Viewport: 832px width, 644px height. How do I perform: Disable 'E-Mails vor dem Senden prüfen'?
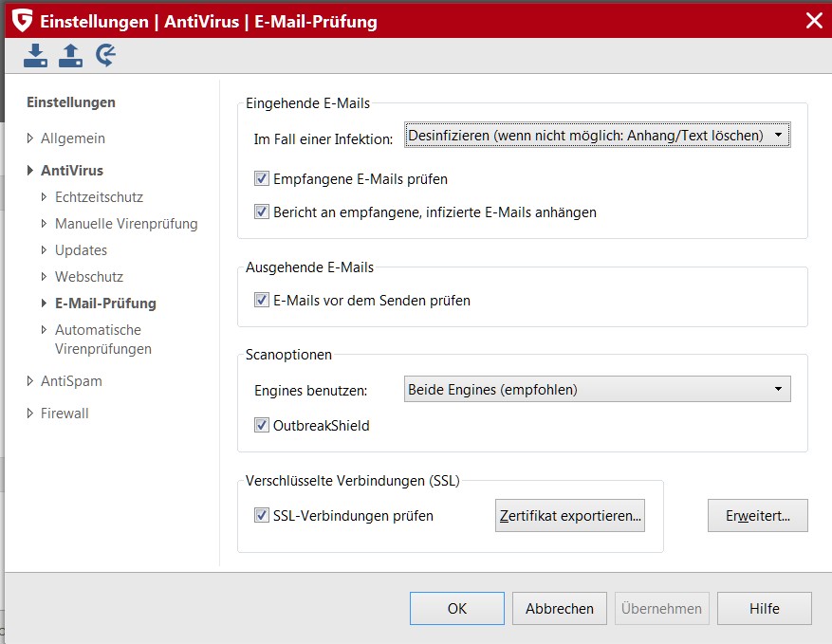click(x=263, y=301)
